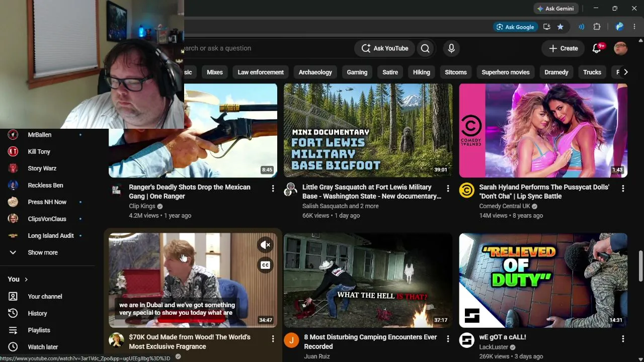Select the Trucks filter chip
The image size is (644, 362).
[592, 72]
